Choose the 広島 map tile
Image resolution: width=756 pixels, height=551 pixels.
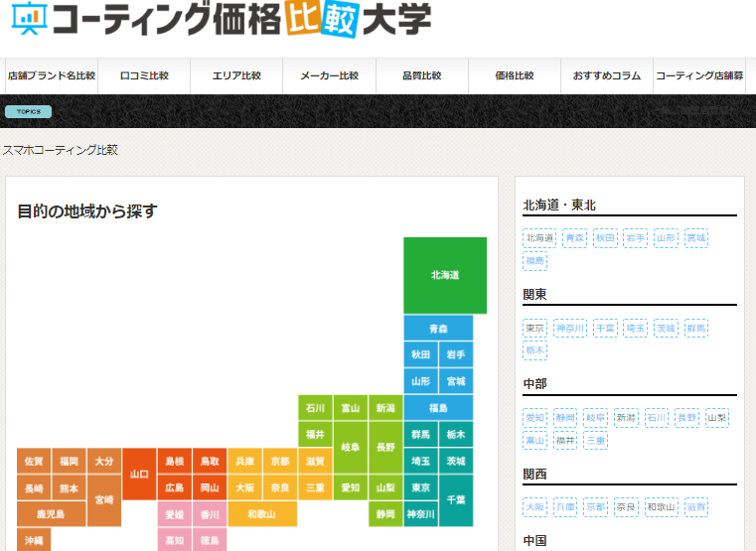tap(174, 487)
